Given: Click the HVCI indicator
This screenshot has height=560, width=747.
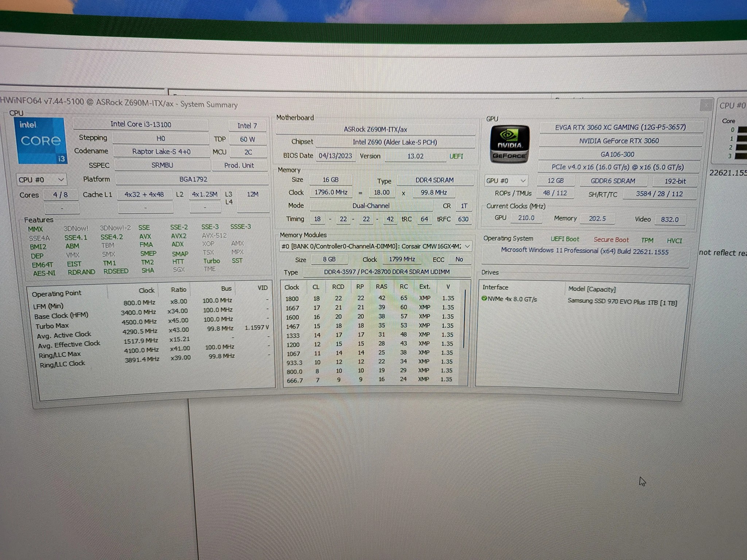Looking at the screenshot, I should coord(674,241).
